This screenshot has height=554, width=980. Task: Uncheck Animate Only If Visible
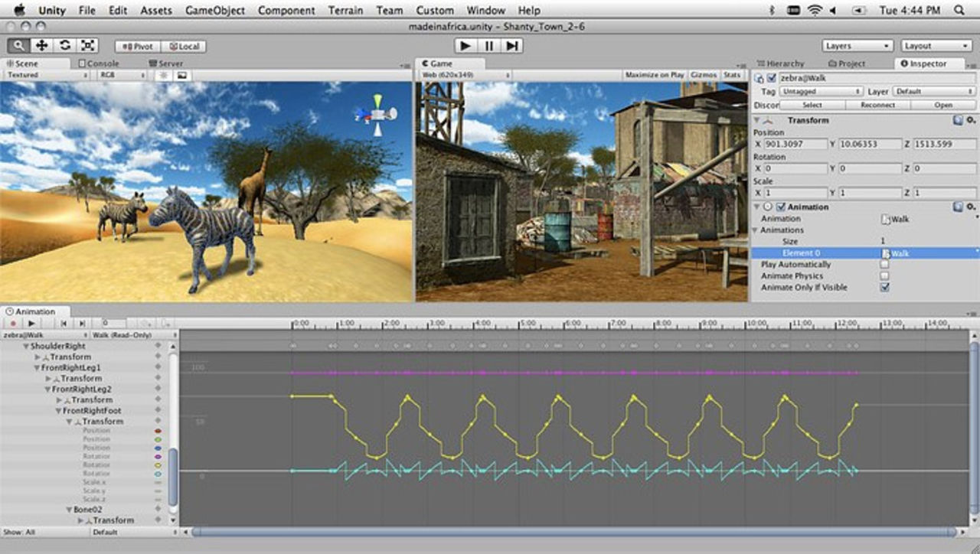[885, 287]
